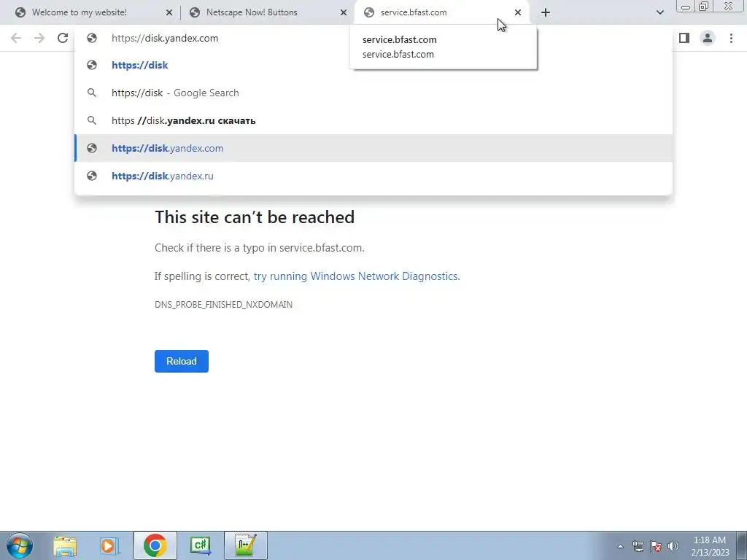The image size is (747, 560).
Task: Open File Explorer from taskbar
Action: pos(65,545)
